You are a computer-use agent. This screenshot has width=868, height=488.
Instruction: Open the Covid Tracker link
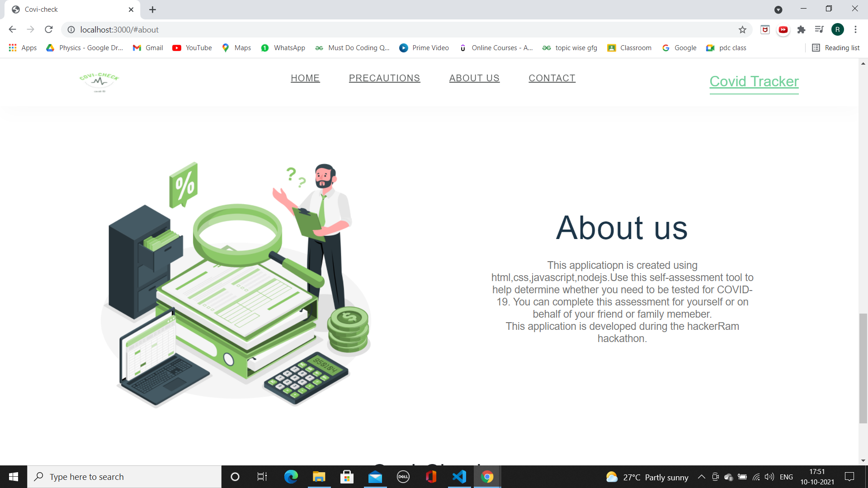754,82
